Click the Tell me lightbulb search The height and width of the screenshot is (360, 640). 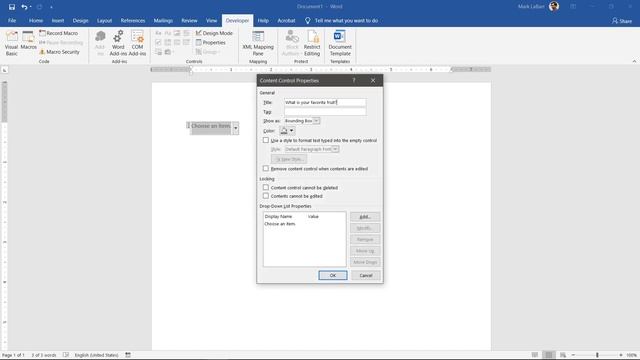[307, 20]
